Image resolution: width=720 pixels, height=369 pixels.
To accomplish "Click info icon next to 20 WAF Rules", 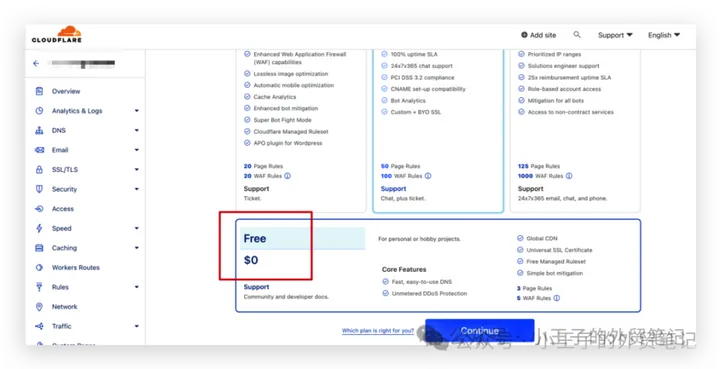I will (x=287, y=176).
